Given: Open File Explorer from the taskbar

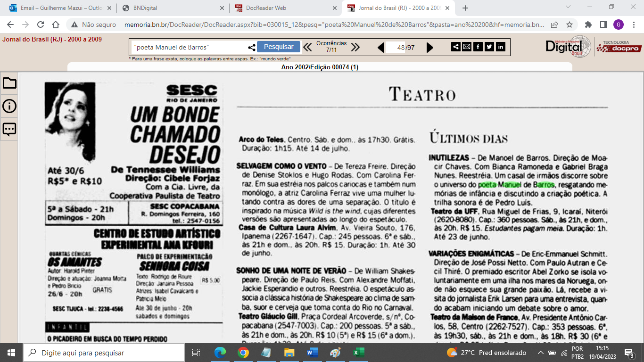Looking at the screenshot, I should (289, 353).
